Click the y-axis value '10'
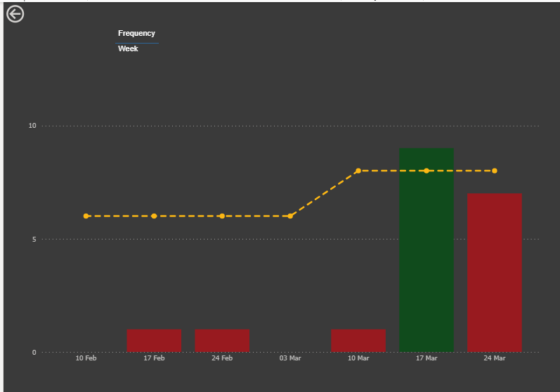Screen dimensions: 560x392 (x=32, y=126)
